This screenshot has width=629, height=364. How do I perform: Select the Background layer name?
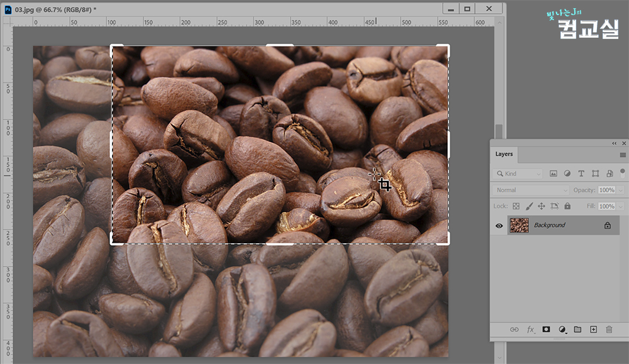[549, 225]
